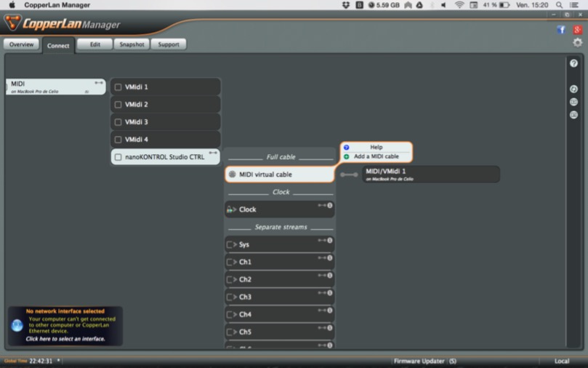Toggle the nanoKONTROL Studio CTRL checkbox

coord(118,157)
